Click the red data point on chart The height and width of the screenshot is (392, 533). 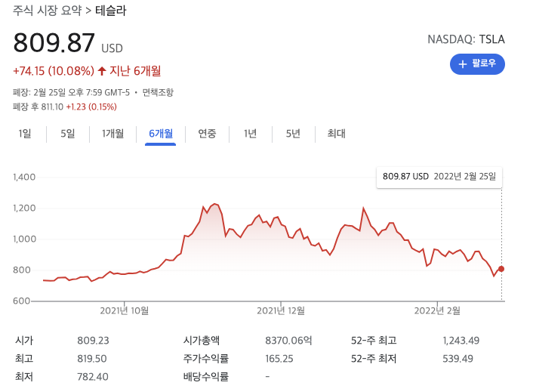tap(501, 269)
